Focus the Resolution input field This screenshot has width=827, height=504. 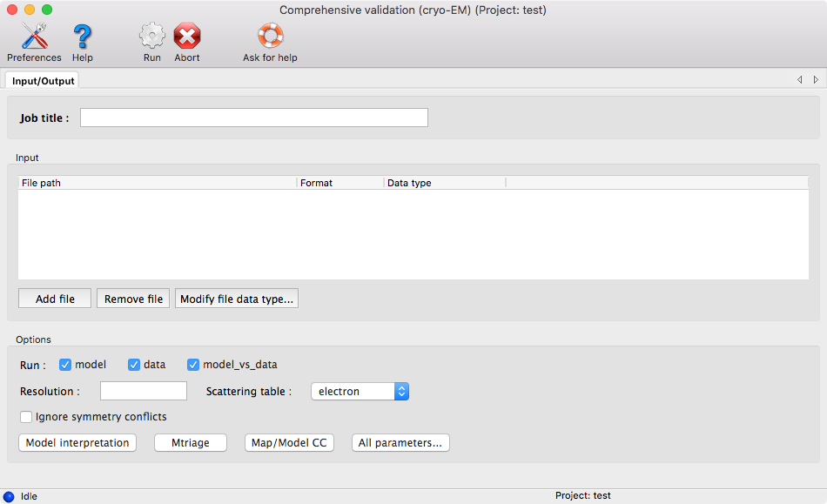[x=144, y=392]
